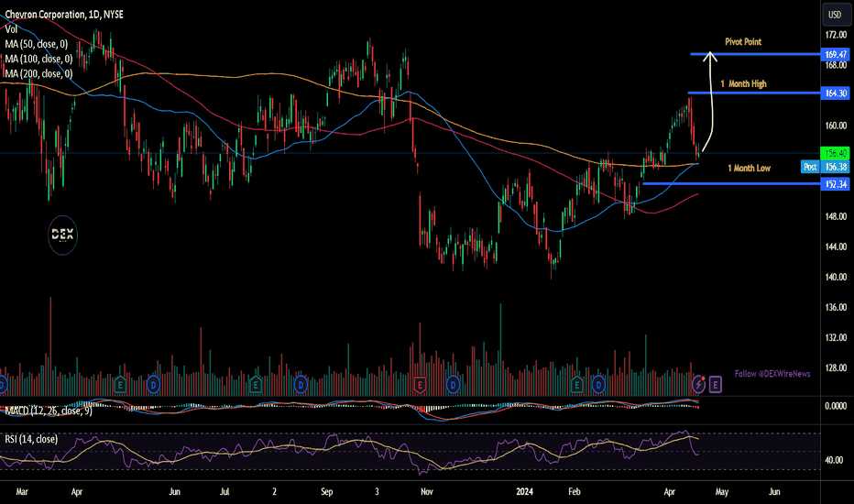Screen dimensions: 854x504
Task: Select the Vol indicator legend
Action: (11, 29)
